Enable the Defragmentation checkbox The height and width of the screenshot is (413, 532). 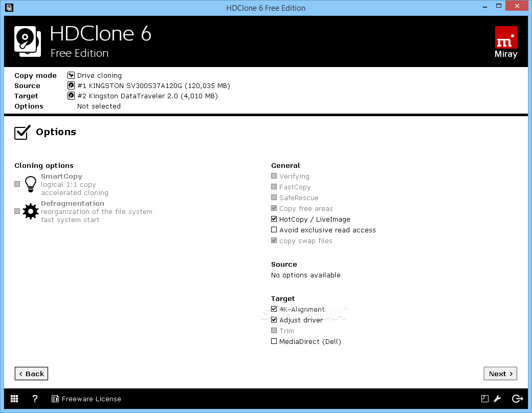pos(17,211)
